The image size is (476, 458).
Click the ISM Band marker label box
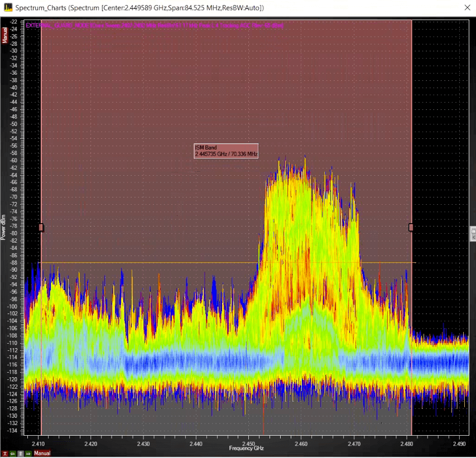(x=226, y=151)
